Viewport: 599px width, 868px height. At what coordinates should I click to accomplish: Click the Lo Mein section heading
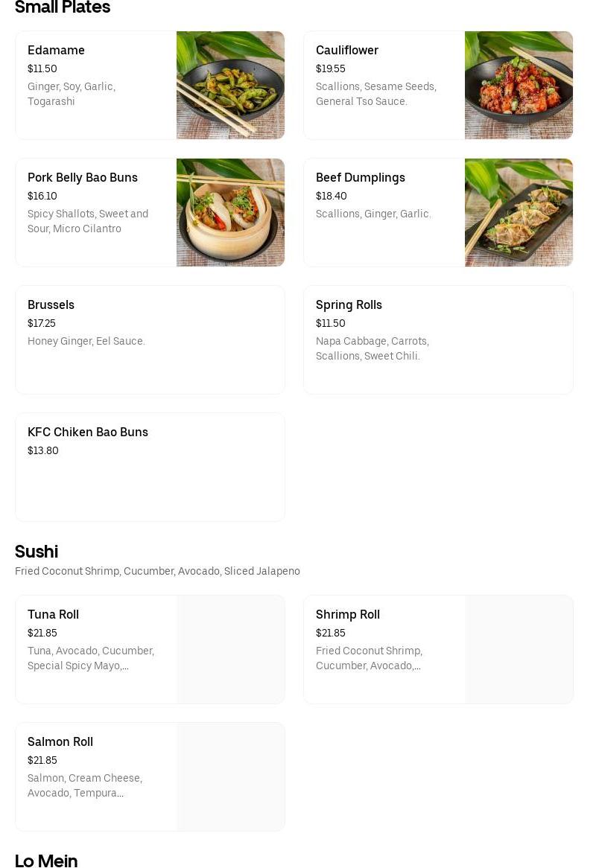46,861
